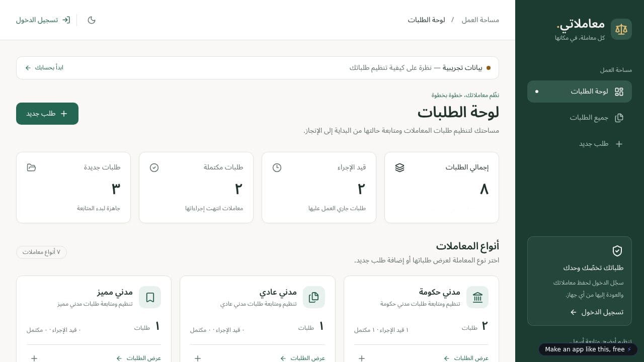
Task: Toggle dark mode with the moon icon
Action: coord(92,20)
